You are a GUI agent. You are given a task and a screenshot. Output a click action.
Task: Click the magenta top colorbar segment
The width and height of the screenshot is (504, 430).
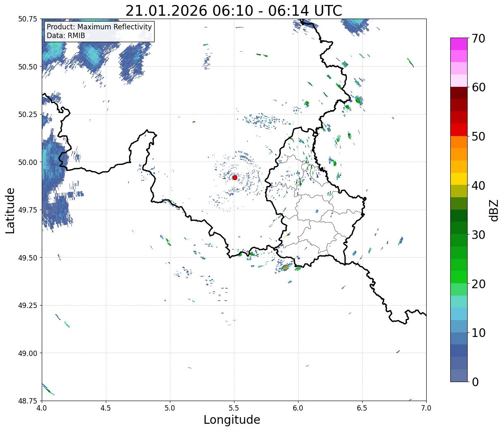click(x=459, y=44)
